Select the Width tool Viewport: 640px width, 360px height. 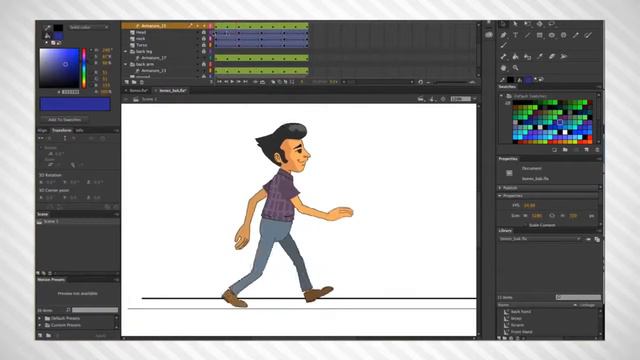(x=564, y=57)
